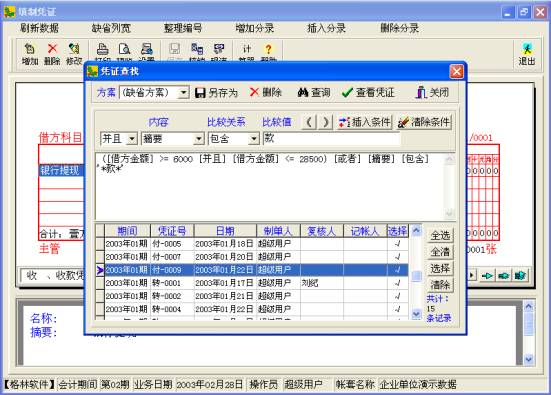Click the 插入条件 button
551x395 pixels.
364,122
